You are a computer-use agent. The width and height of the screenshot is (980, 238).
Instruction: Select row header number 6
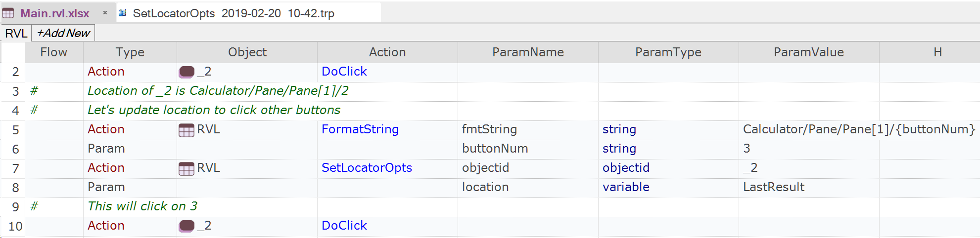[x=15, y=149]
